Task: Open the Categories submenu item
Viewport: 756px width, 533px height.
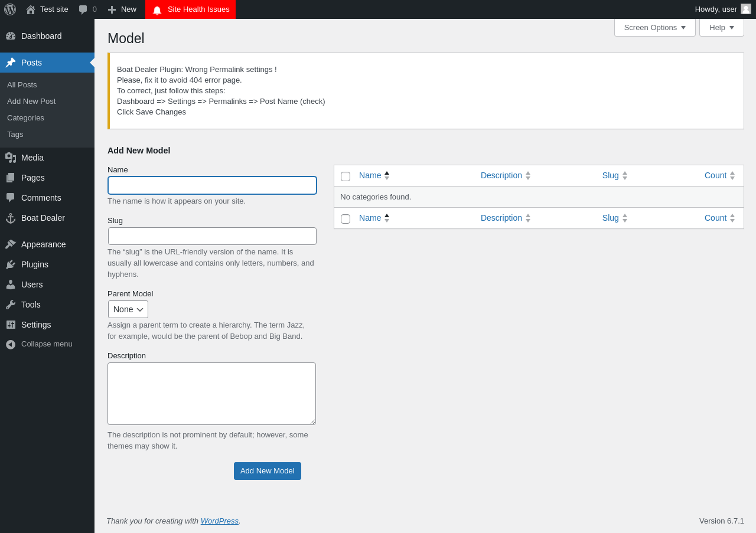Action: [x=25, y=117]
